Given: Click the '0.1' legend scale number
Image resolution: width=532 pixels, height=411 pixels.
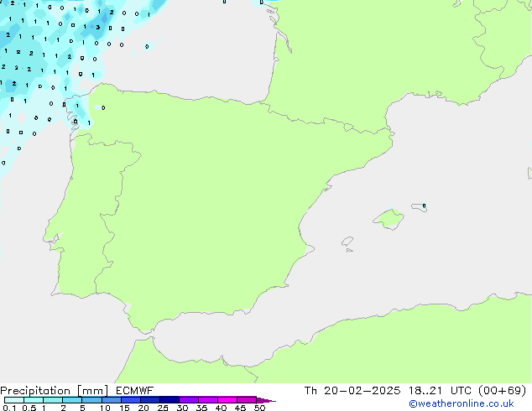Looking at the screenshot, I should 9,408.
